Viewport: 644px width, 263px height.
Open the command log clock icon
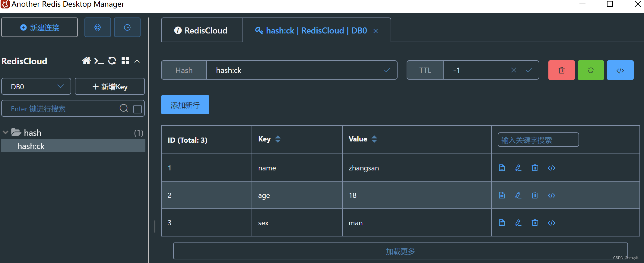point(127,27)
